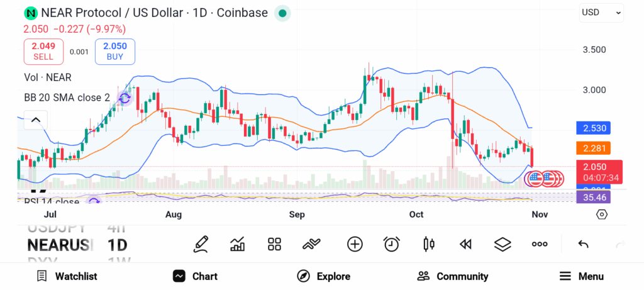The width and height of the screenshot is (644, 290).
Task: Open more options three-dots icon
Action: (x=540, y=244)
